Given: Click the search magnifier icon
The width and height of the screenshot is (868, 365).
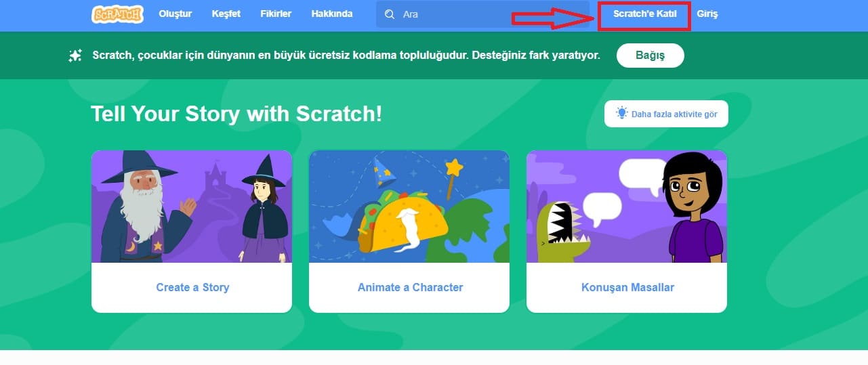Looking at the screenshot, I should [389, 14].
